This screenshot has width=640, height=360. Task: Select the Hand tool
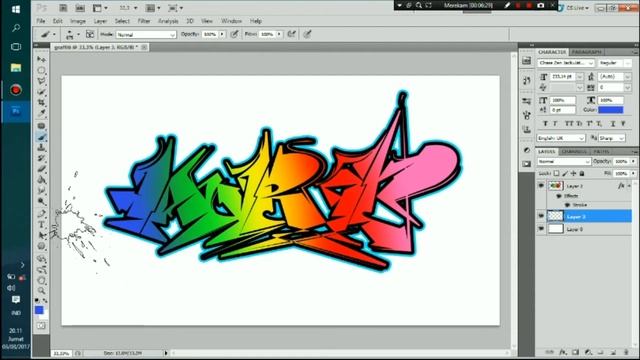click(41, 280)
